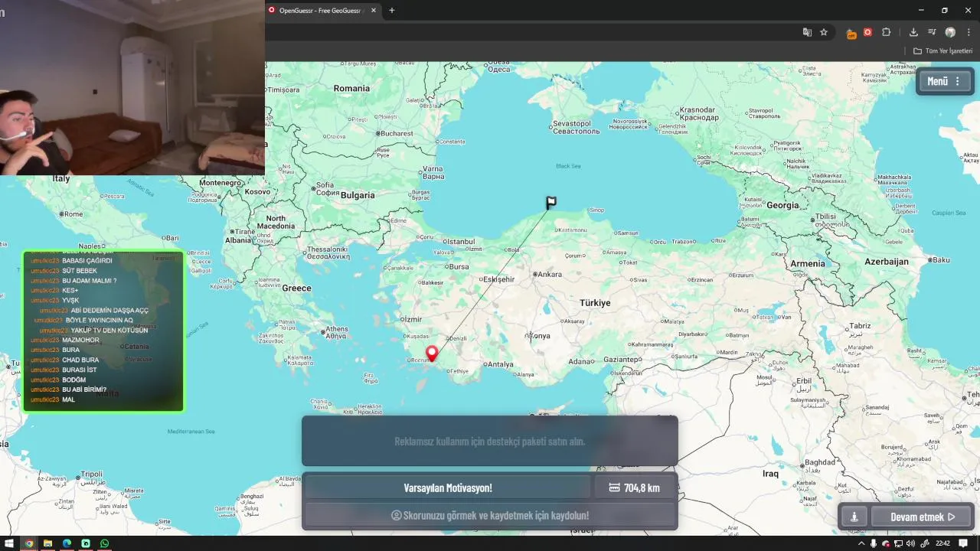Open the Menü dropdown on the map
Image resolution: width=980 pixels, height=551 pixels.
click(x=946, y=81)
